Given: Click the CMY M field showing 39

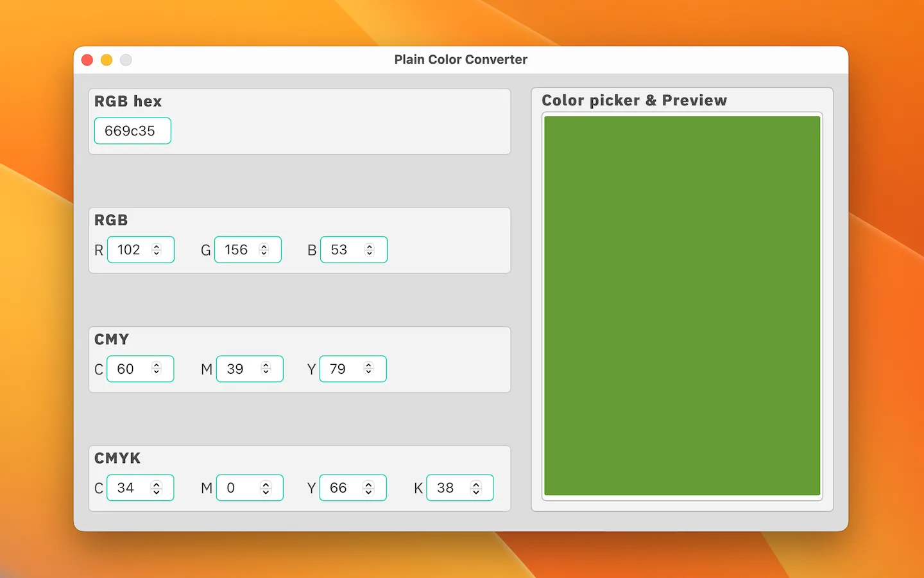Looking at the screenshot, I should [x=250, y=369].
